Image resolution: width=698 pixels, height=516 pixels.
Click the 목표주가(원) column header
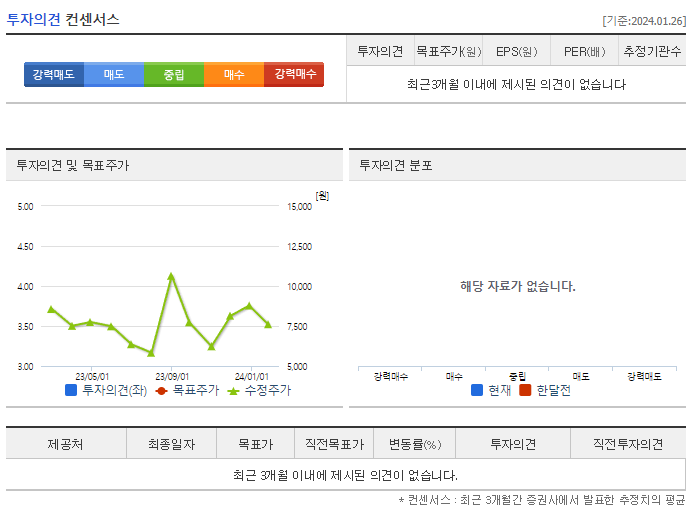coord(449,52)
